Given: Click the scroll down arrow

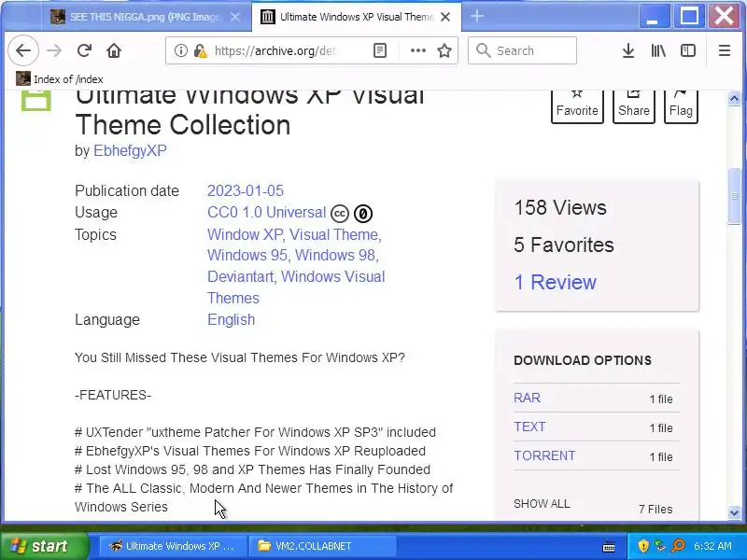Looking at the screenshot, I should click(734, 512).
